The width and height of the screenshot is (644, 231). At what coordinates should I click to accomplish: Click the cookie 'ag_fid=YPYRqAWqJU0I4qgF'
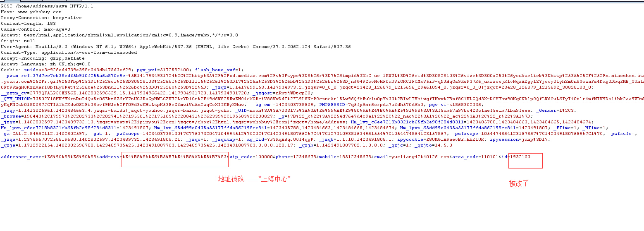(x=281, y=140)
